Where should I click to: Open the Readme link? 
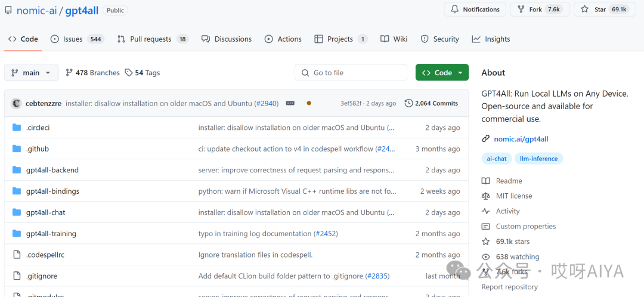509,181
